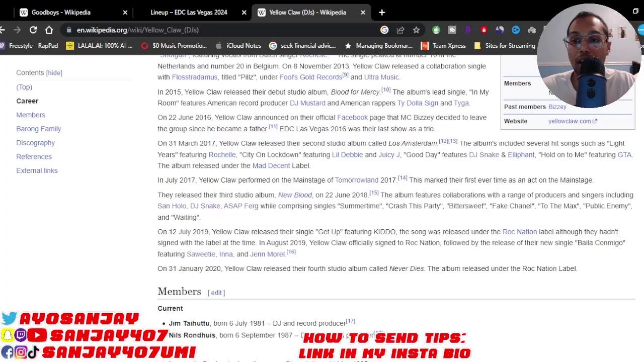Open DJ Mustard article link
This screenshot has height=362, width=644.
point(307,103)
